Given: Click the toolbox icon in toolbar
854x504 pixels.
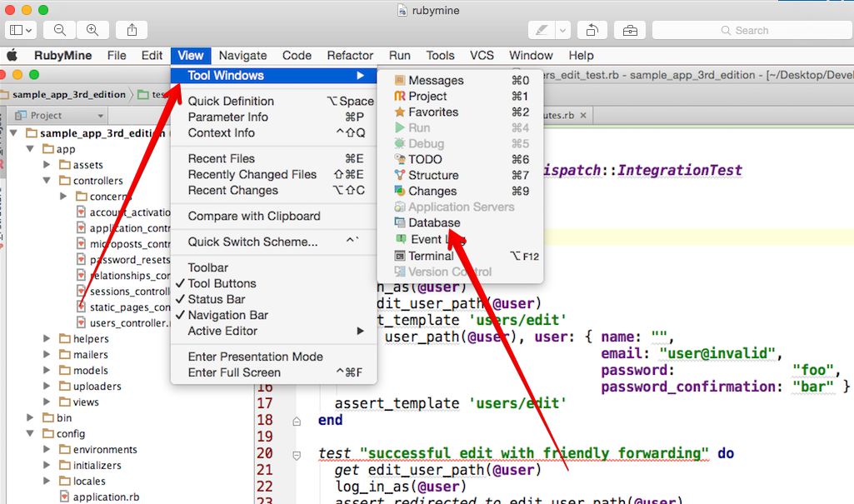Looking at the screenshot, I should pos(630,31).
